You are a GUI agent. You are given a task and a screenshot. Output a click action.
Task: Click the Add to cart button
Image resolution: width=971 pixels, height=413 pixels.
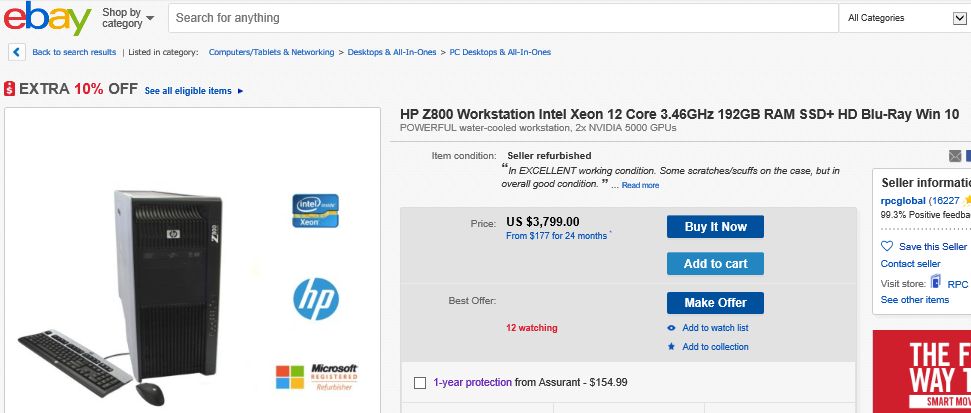pyautogui.click(x=715, y=264)
